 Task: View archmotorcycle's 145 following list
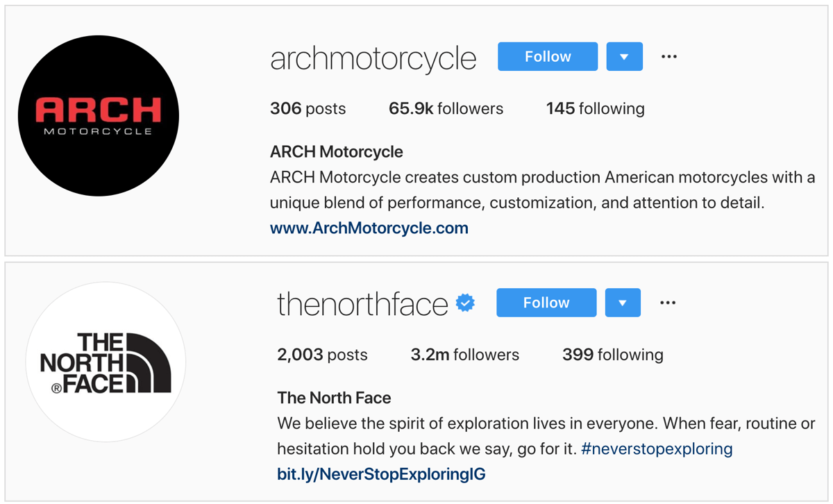click(596, 108)
